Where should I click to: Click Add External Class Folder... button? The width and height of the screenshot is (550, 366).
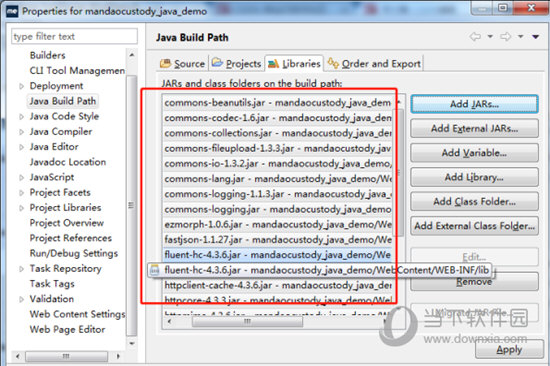coord(474,226)
